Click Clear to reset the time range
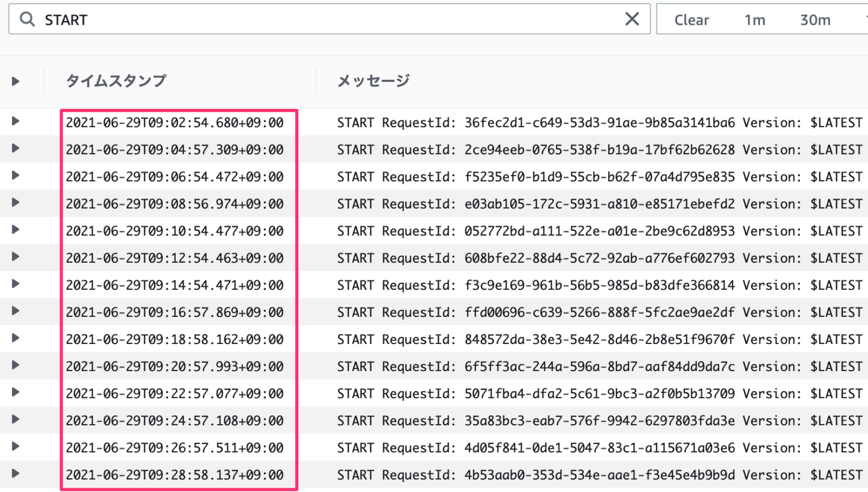 tap(692, 20)
